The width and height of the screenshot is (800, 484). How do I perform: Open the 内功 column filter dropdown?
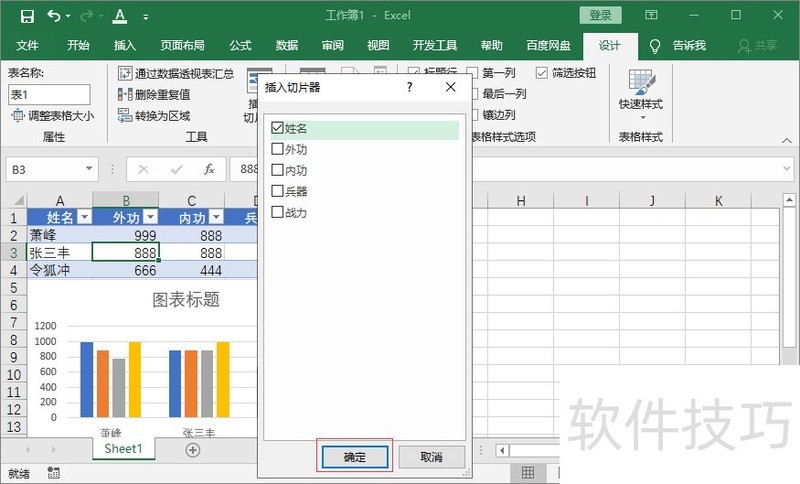(216, 218)
